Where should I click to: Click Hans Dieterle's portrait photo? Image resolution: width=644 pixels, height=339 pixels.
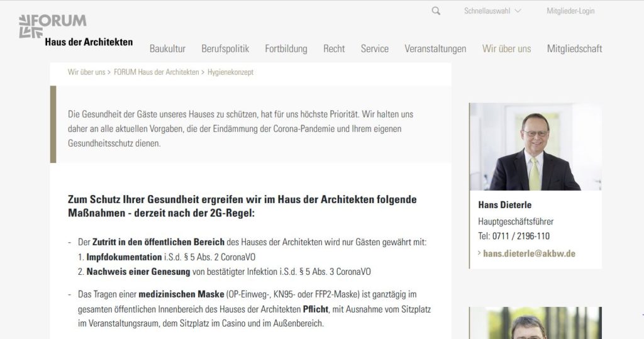pyautogui.click(x=535, y=147)
